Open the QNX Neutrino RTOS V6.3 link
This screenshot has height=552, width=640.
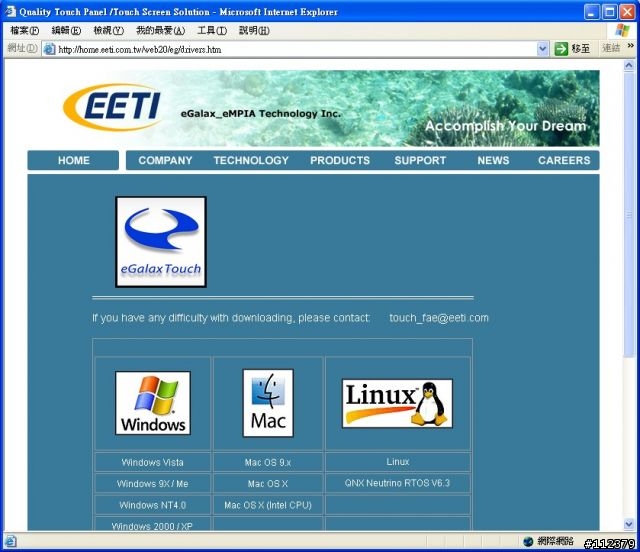(397, 483)
